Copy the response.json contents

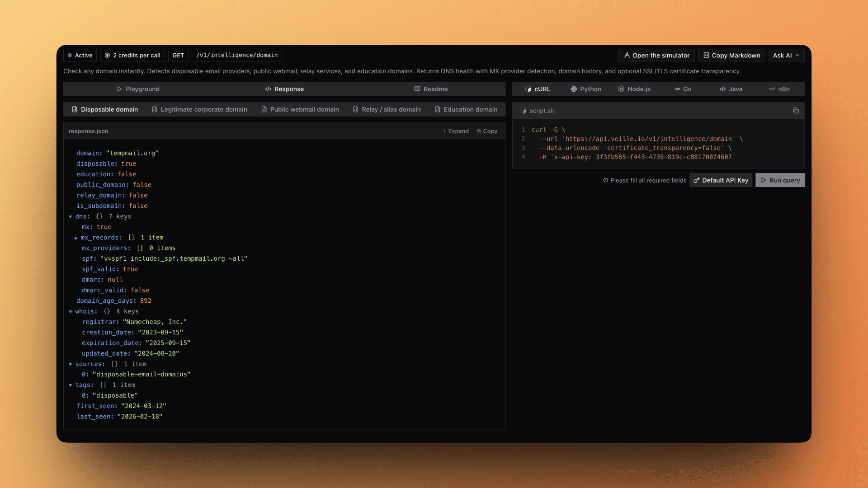(487, 131)
